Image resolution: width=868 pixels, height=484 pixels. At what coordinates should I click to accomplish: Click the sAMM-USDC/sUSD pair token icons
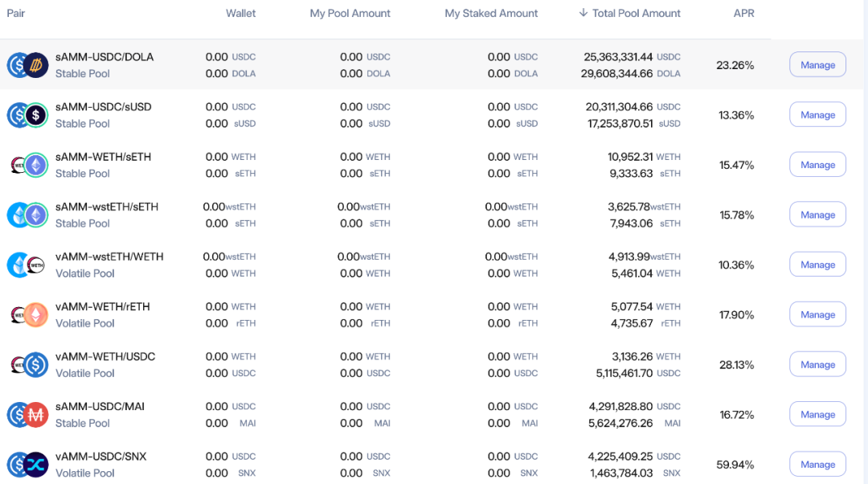27,115
